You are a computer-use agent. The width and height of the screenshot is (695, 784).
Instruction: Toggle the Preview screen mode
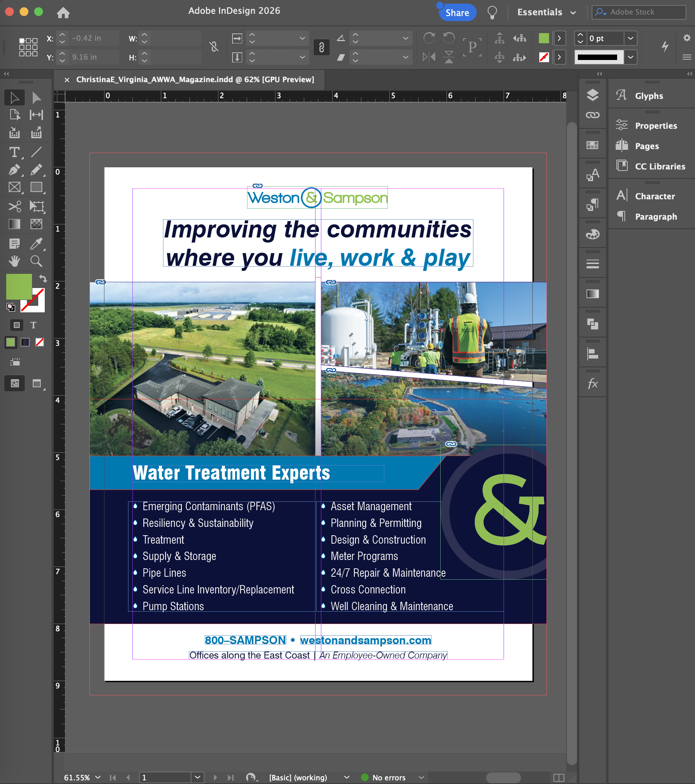[37, 383]
